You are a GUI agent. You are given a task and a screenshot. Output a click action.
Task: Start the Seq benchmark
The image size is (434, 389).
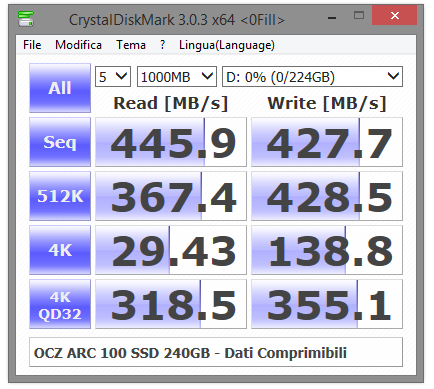(x=60, y=142)
